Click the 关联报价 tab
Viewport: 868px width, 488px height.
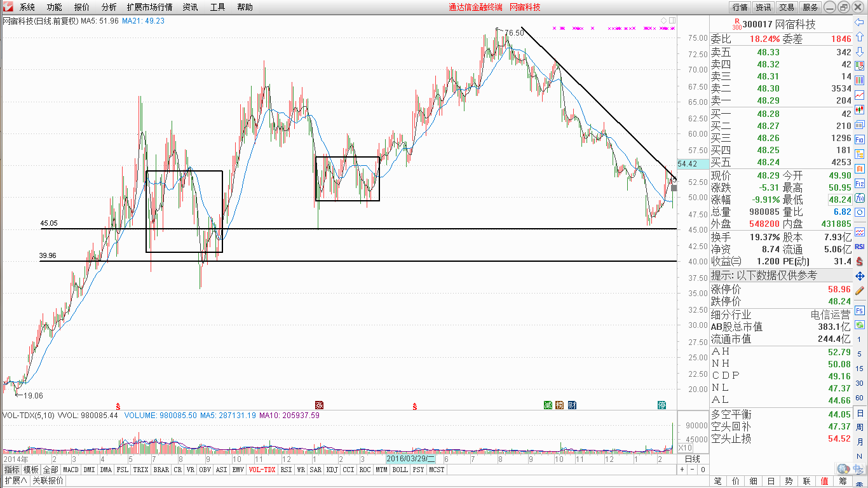[x=48, y=480]
